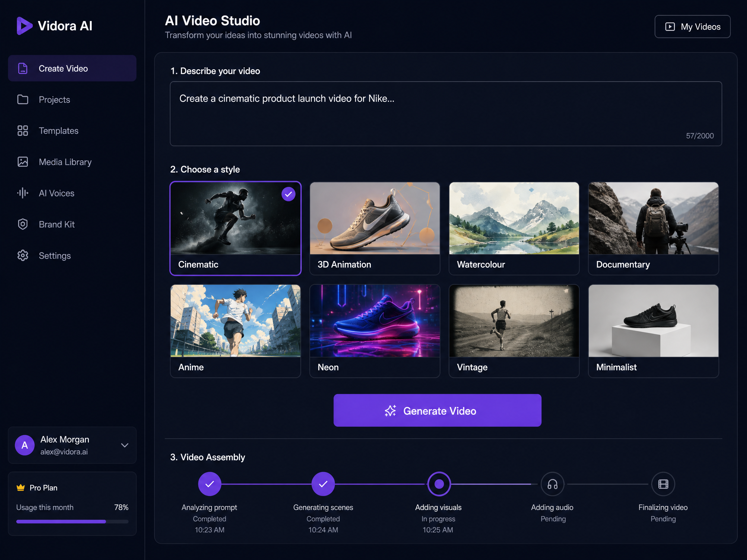Open Templates from the sidebar
The width and height of the screenshot is (747, 560).
[x=72, y=131]
